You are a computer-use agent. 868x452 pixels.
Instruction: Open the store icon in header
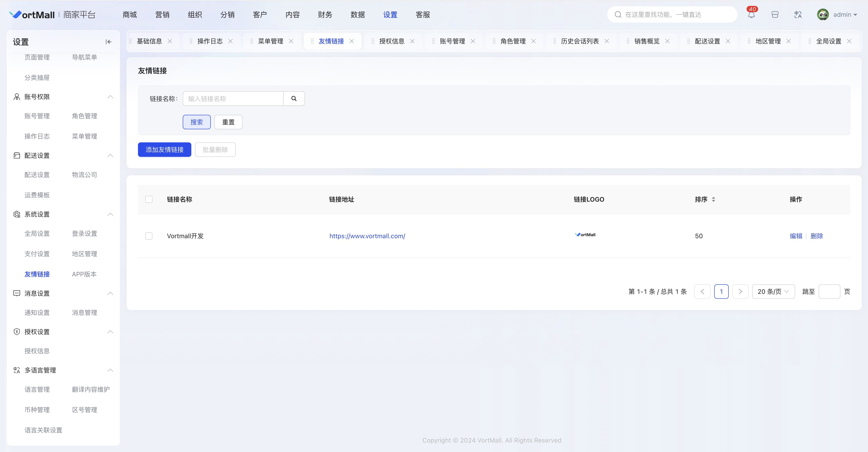pyautogui.click(x=775, y=15)
